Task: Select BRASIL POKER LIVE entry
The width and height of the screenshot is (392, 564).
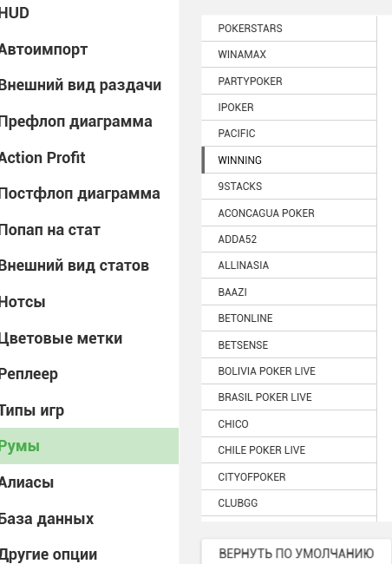Action: pos(289,397)
